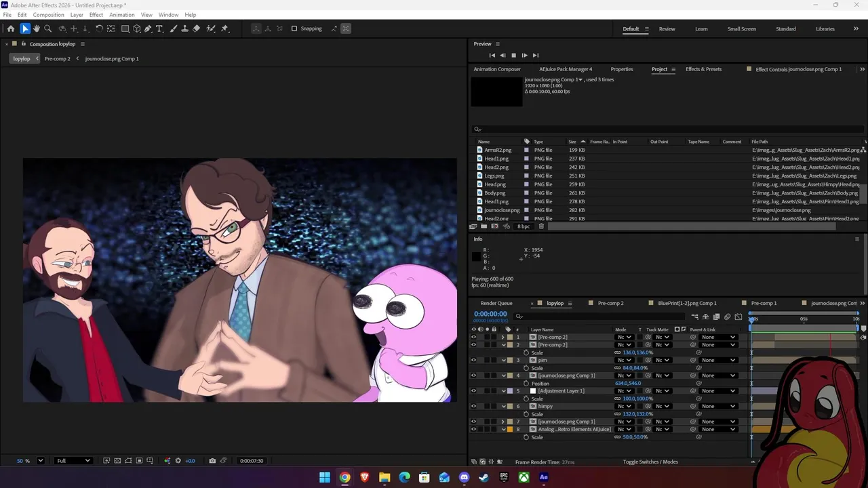Jump to first frame in Preview panel
868x488 pixels.
click(x=492, y=56)
